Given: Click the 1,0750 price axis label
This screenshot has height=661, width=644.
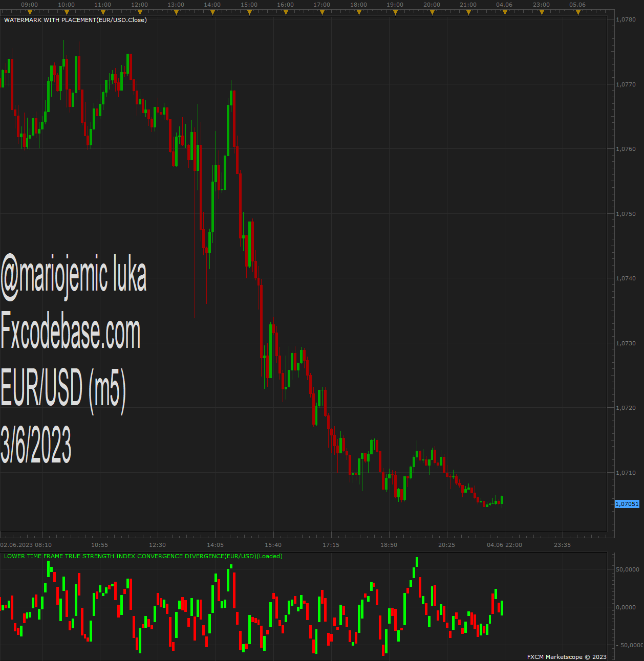Looking at the screenshot, I should (x=626, y=214).
